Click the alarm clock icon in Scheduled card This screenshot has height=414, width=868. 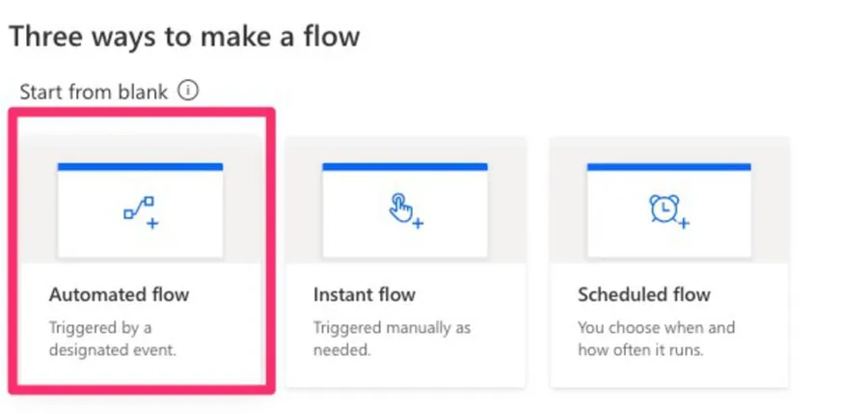tap(663, 208)
